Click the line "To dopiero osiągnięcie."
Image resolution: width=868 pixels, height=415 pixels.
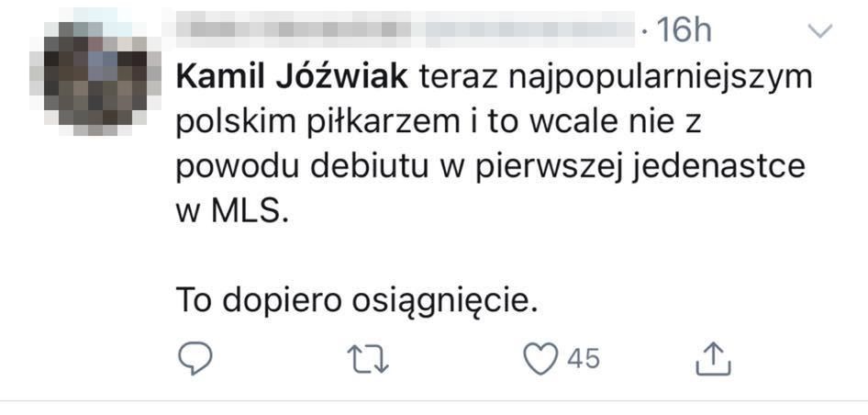click(356, 300)
